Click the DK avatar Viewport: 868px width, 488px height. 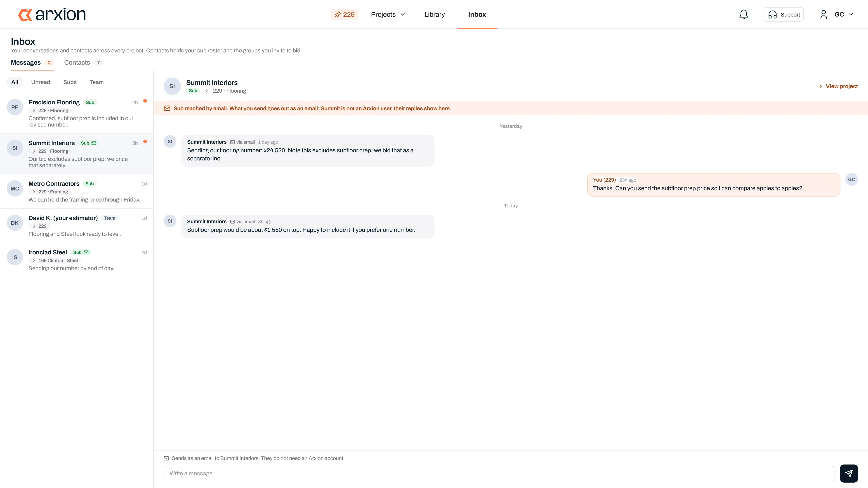(15, 223)
